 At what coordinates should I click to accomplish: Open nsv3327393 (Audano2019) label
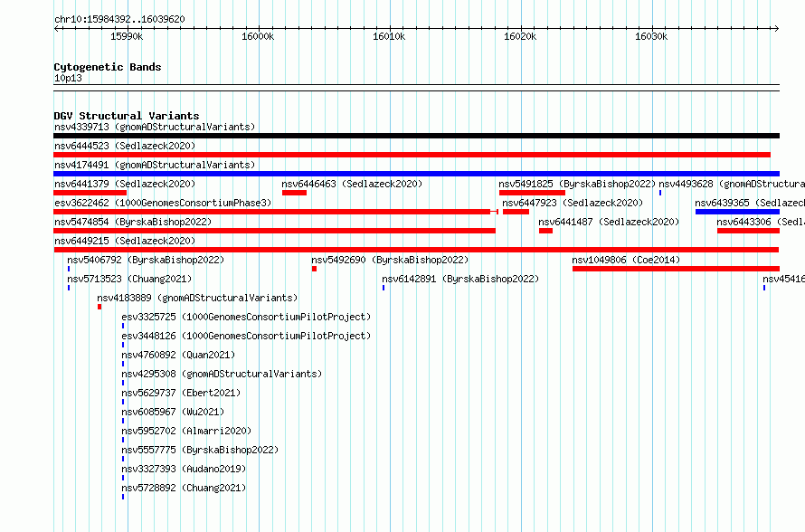click(184, 469)
